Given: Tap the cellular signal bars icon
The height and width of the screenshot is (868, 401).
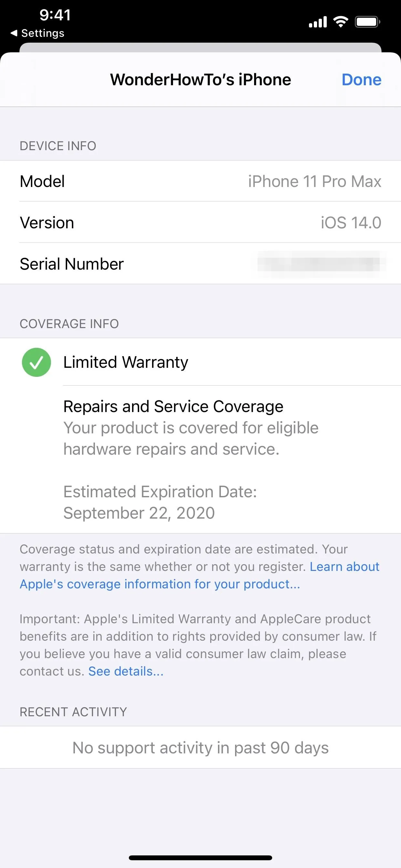Looking at the screenshot, I should point(318,22).
